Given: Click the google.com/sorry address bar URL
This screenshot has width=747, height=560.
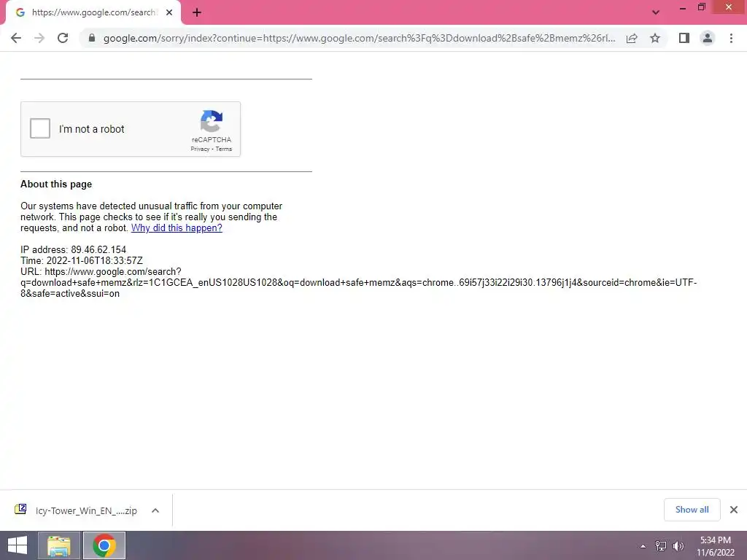Looking at the screenshot, I should pyautogui.click(x=359, y=38).
